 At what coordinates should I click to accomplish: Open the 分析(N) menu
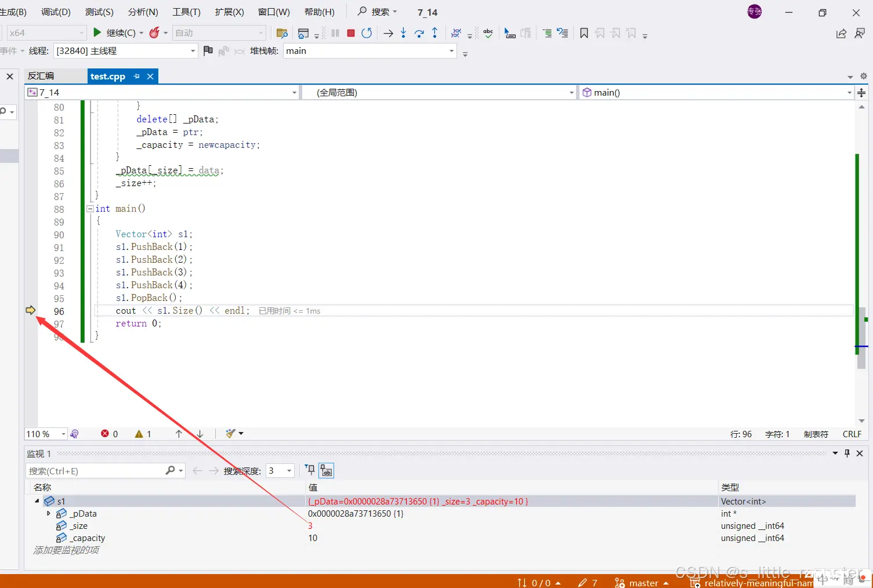pos(143,12)
